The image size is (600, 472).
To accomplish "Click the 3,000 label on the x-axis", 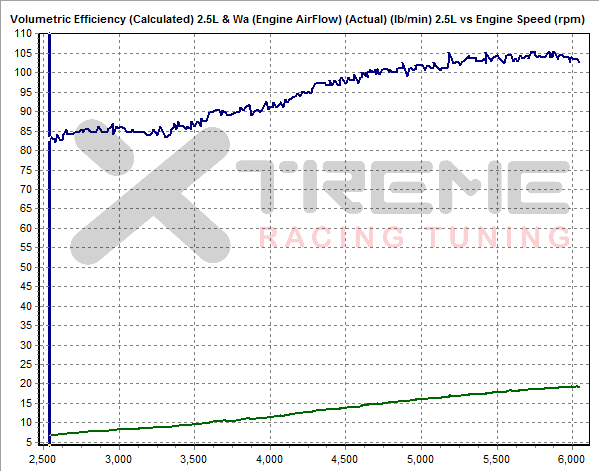I will [119, 459].
